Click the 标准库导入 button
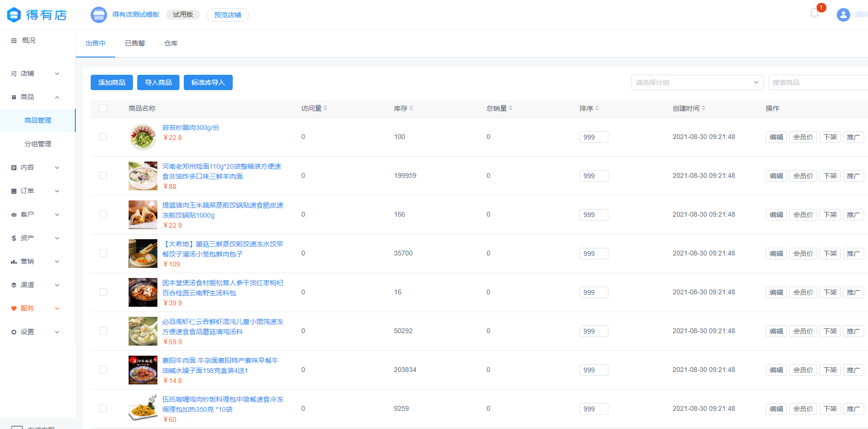Image resolution: width=868 pixels, height=429 pixels. tap(208, 82)
